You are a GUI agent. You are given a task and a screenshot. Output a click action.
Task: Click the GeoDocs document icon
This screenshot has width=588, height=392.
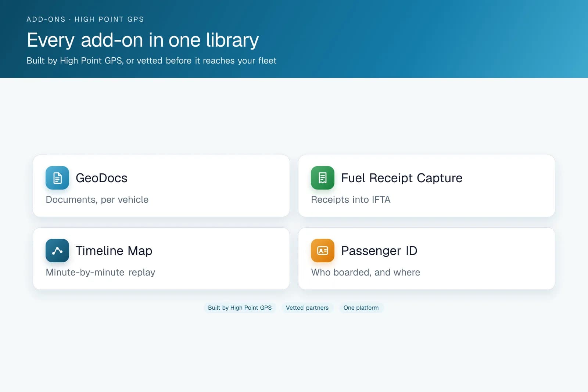(57, 178)
